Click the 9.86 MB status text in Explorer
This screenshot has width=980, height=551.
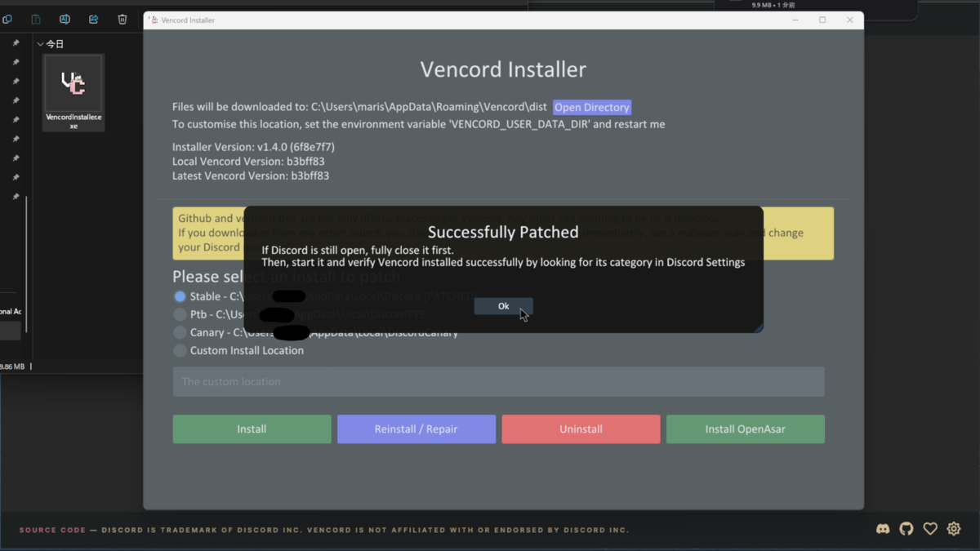[x=12, y=367]
